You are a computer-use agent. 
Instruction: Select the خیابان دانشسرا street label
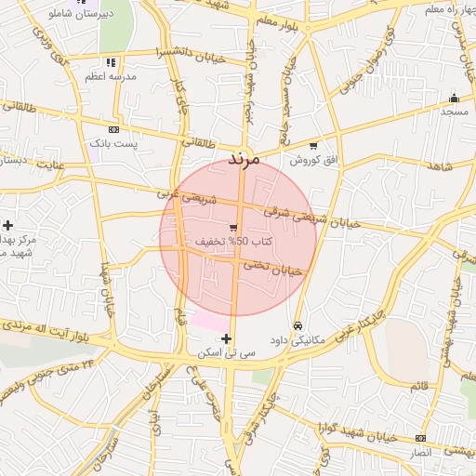click(x=191, y=56)
